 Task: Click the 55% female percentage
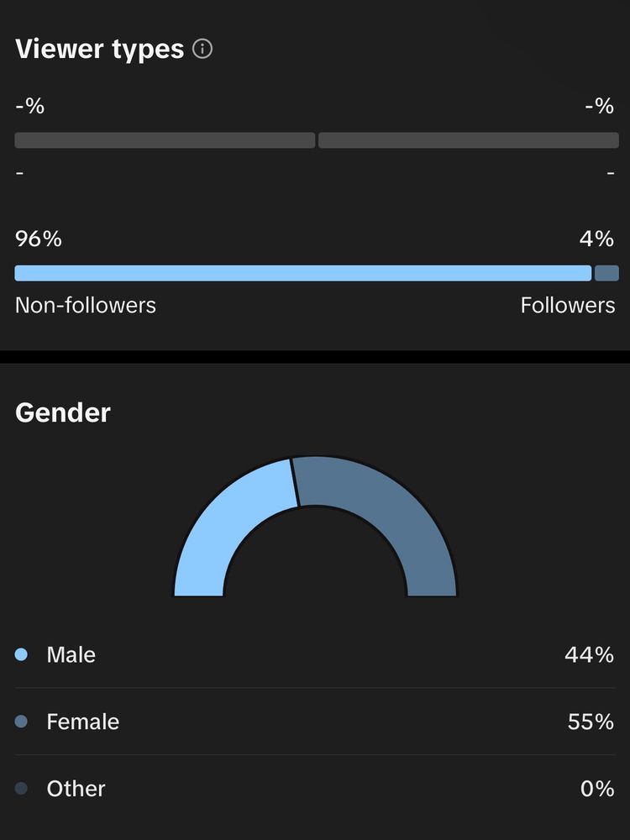pos(591,722)
